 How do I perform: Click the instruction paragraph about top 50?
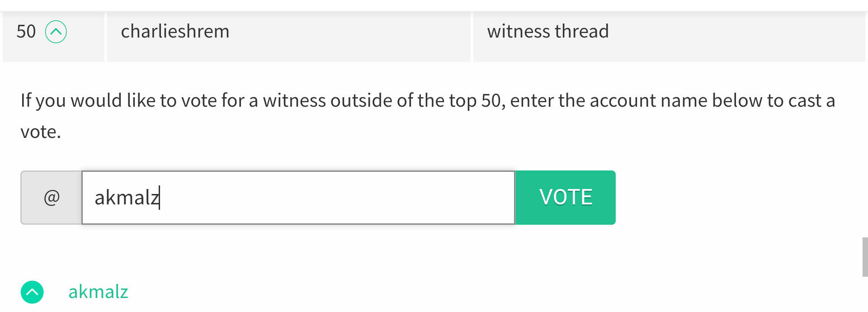pyautogui.click(x=428, y=116)
